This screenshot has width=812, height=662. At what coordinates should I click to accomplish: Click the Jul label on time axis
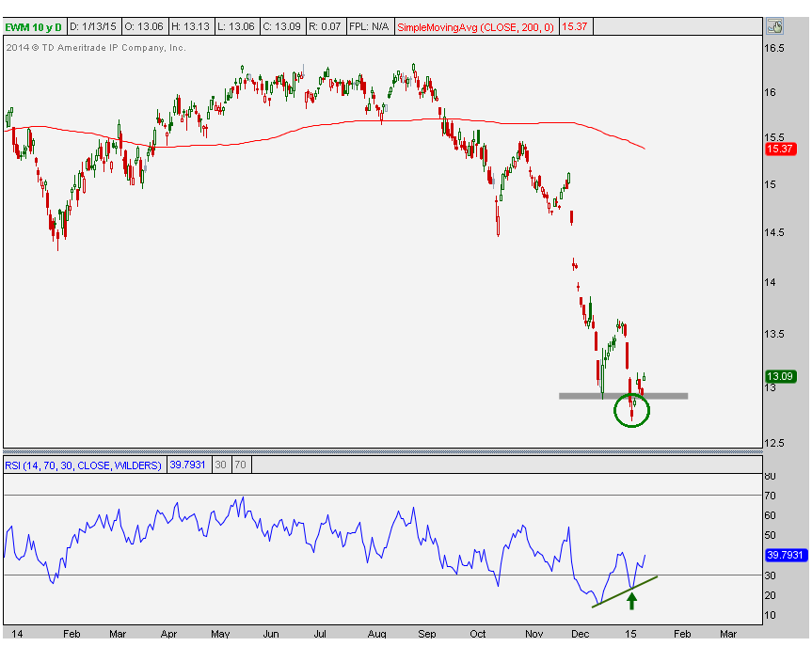(x=320, y=634)
